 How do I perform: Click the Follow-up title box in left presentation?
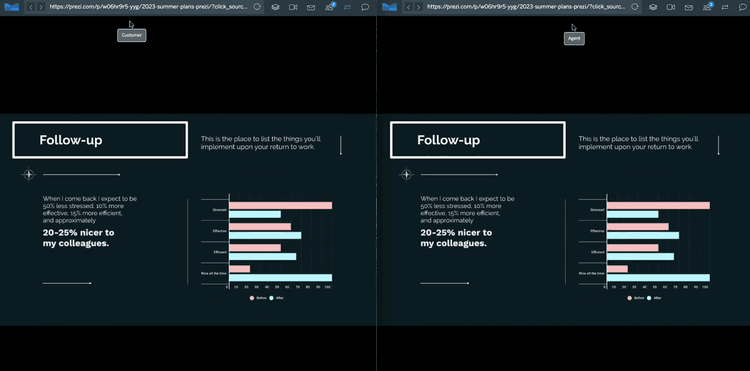[100, 140]
